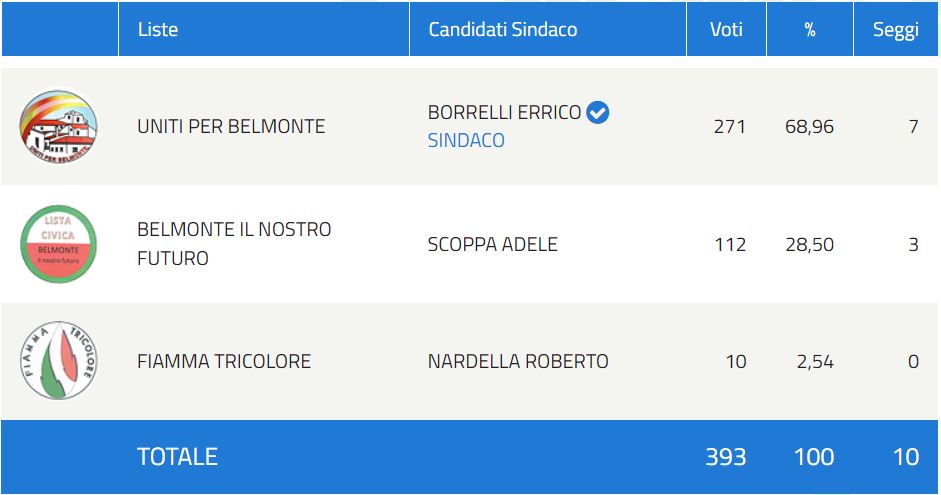Image resolution: width=941 pixels, height=495 pixels.
Task: Click the 28,50 percentage cell
Action: (x=809, y=245)
